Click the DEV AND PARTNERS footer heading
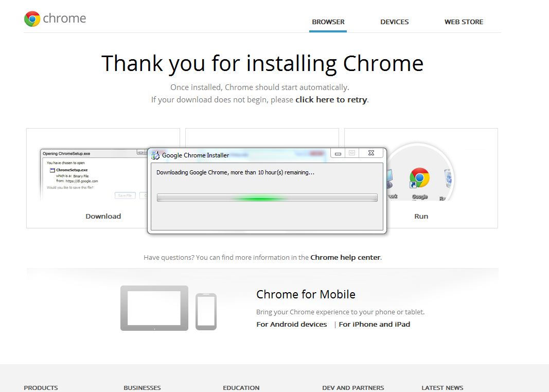Screen dimensions: 549x392 tap(353, 388)
